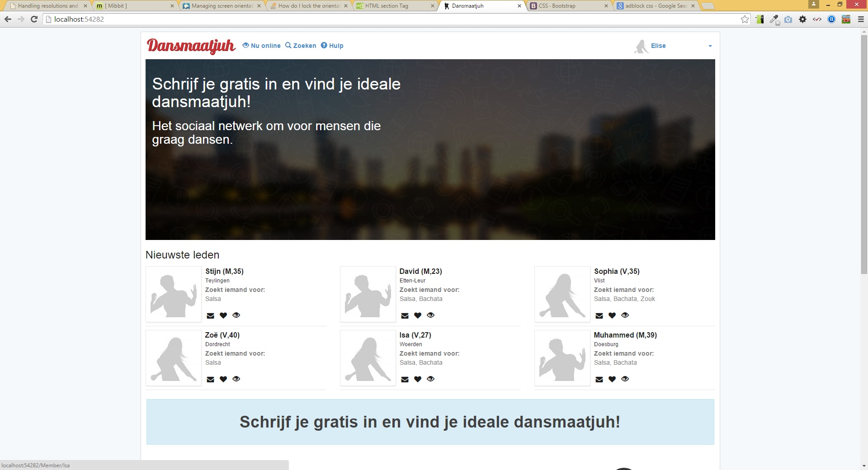Click the gear extension icon in toolbar
Image resolution: width=868 pixels, height=470 pixels.
[802, 19]
